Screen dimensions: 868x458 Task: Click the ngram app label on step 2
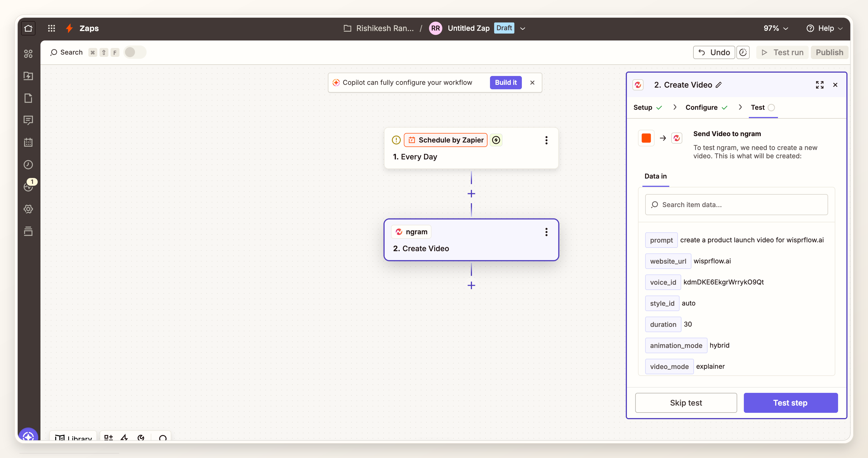pyautogui.click(x=411, y=232)
